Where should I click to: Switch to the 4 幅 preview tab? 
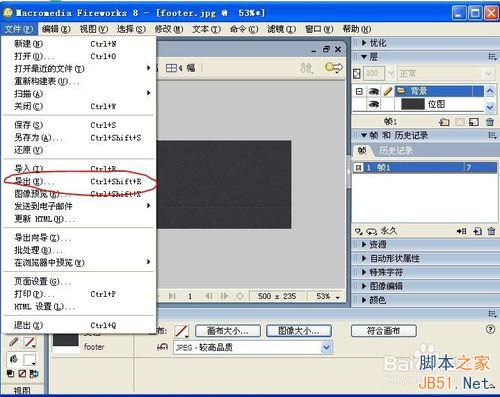point(180,68)
